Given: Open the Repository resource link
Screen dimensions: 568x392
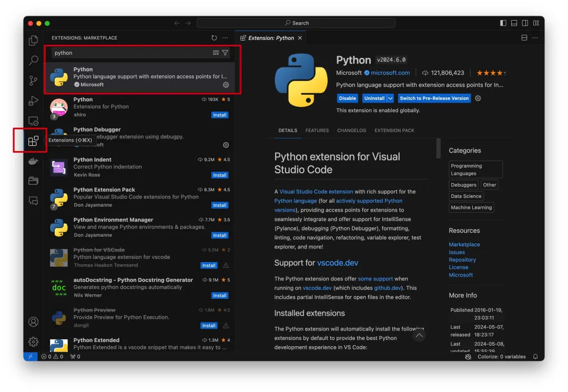Looking at the screenshot, I should [x=462, y=260].
